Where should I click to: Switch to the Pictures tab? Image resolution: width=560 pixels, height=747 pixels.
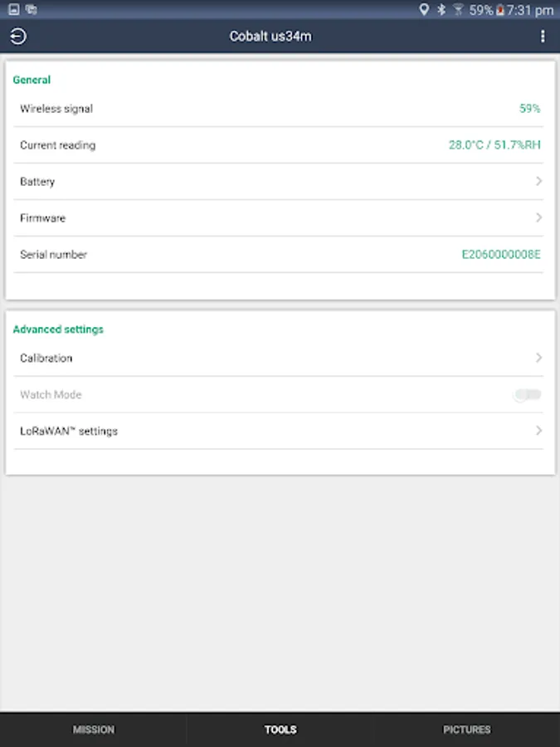(466, 730)
